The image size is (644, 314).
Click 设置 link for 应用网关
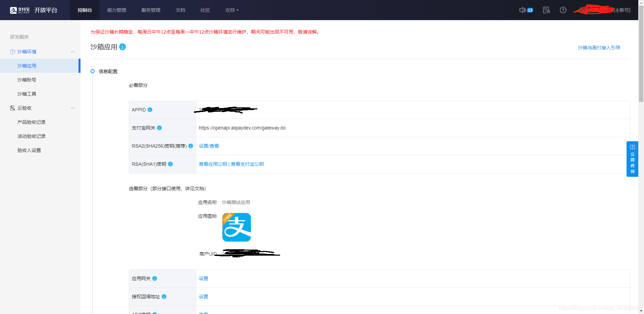[204, 278]
